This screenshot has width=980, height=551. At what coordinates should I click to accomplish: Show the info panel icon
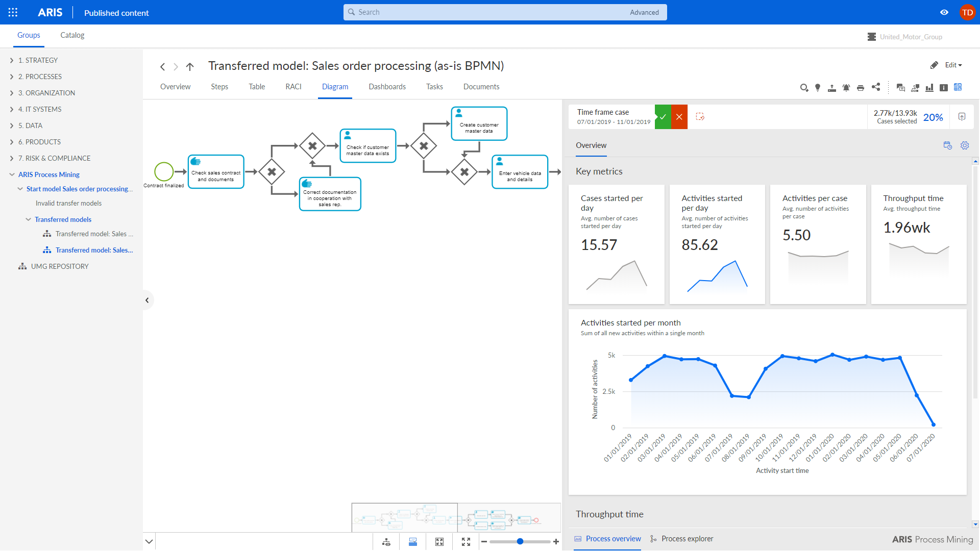coord(944,88)
